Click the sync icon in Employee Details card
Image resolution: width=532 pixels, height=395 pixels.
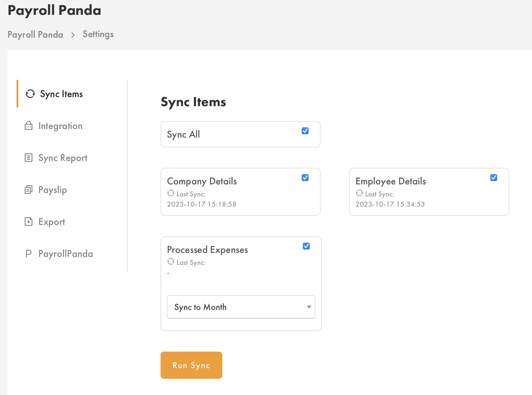click(359, 193)
